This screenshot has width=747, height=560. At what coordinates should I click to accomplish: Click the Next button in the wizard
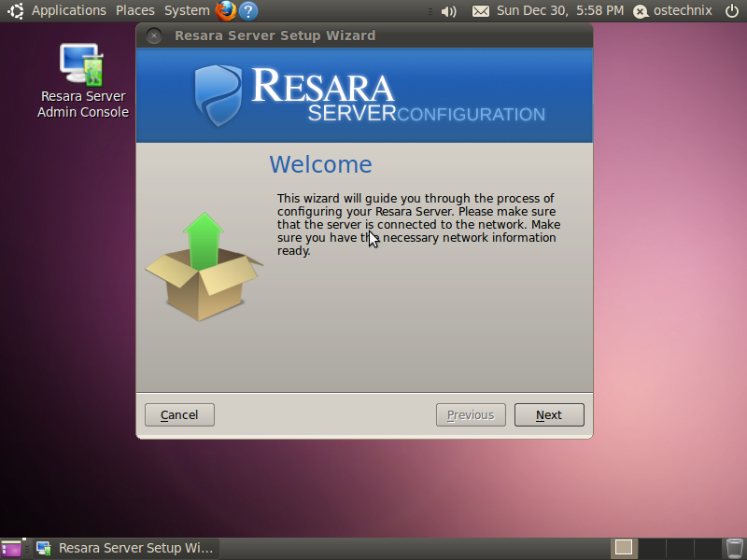coord(549,414)
